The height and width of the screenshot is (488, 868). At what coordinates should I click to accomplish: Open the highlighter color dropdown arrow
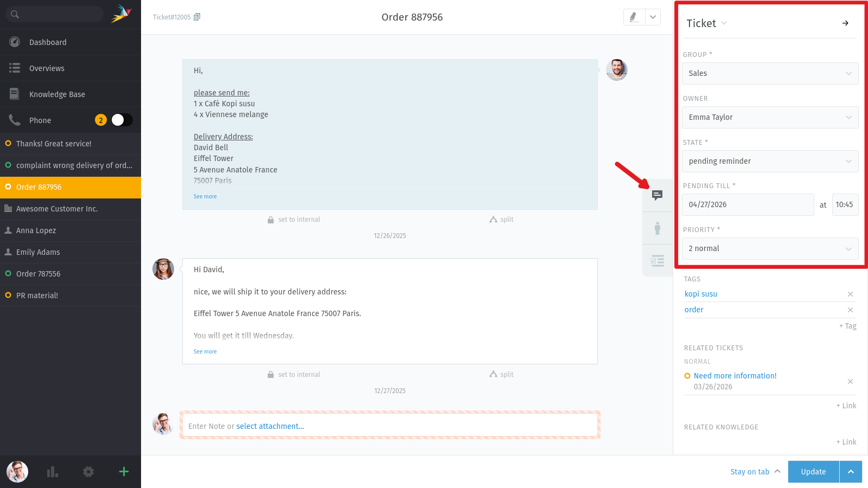click(653, 17)
